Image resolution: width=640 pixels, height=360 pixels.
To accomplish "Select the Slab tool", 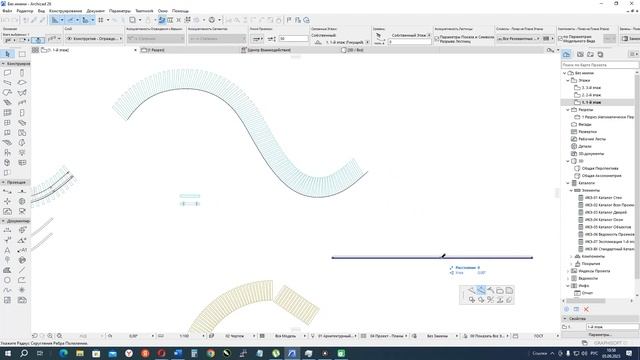I will tap(22, 82).
